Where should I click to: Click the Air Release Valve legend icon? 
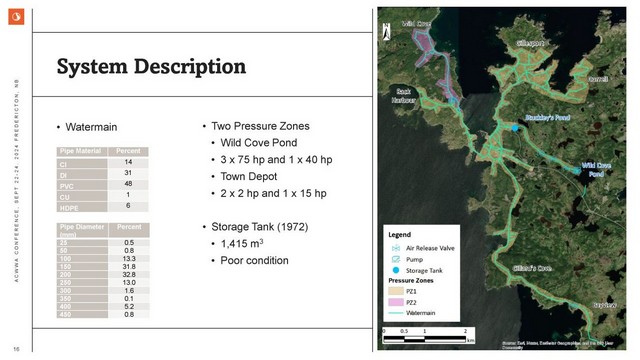(x=396, y=248)
